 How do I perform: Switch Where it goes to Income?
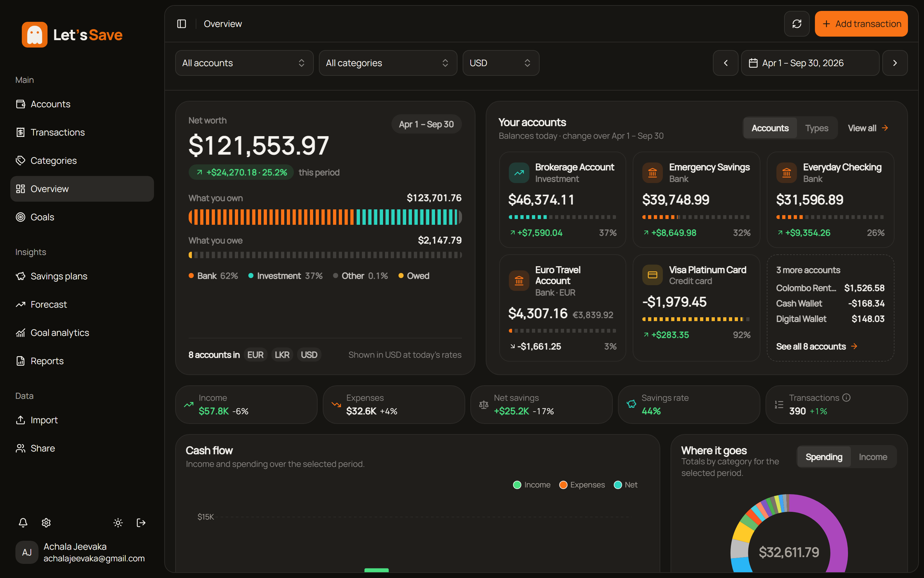coord(873,457)
